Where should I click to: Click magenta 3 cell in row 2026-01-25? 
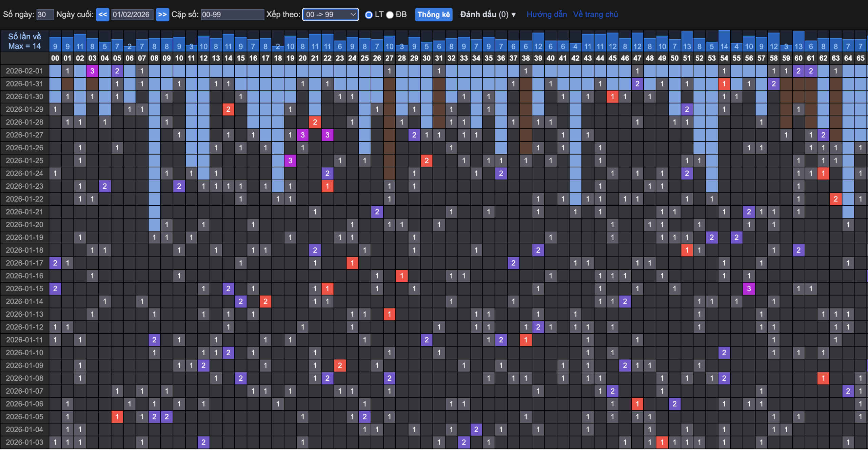(290, 161)
